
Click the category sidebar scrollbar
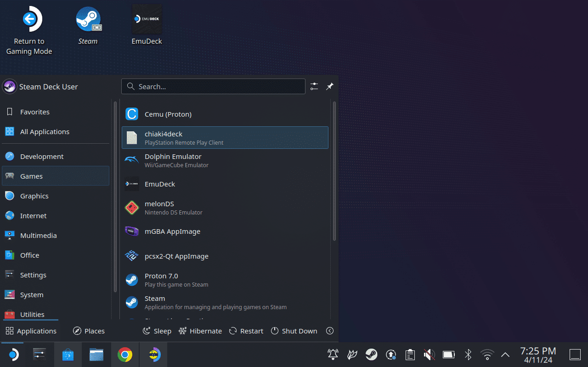[x=115, y=197]
